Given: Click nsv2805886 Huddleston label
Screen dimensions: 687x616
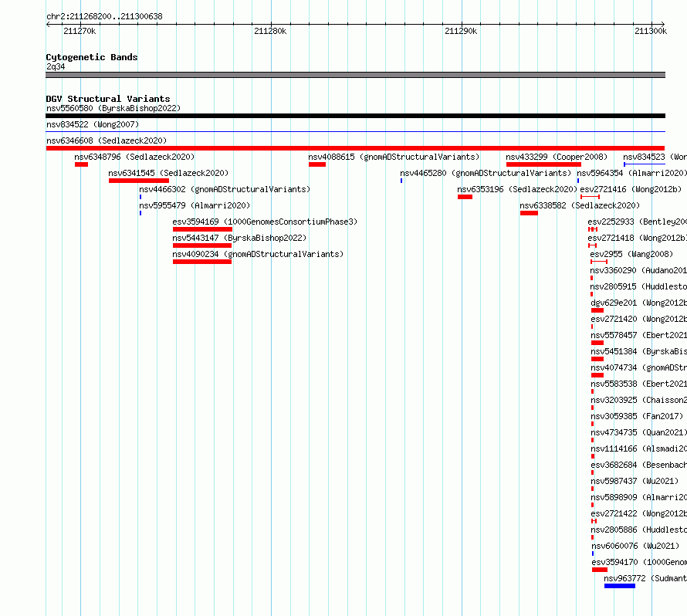Looking at the screenshot, I should pos(639,530).
